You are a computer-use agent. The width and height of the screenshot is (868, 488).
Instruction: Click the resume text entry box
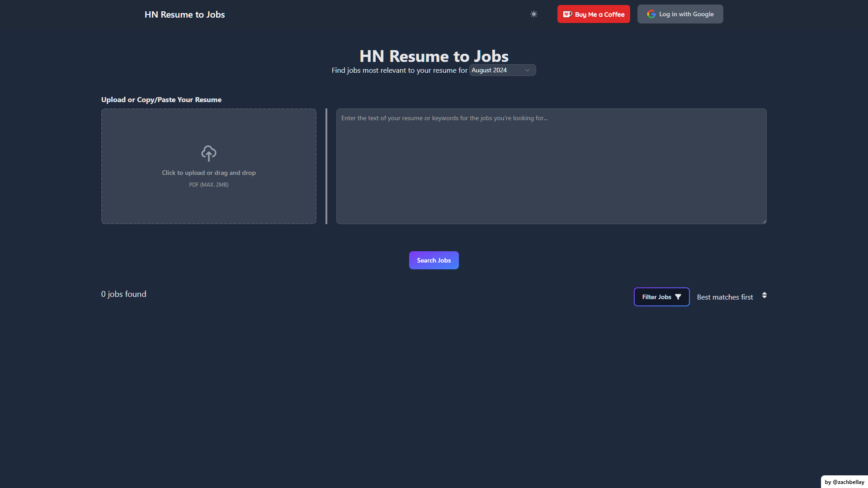click(551, 166)
